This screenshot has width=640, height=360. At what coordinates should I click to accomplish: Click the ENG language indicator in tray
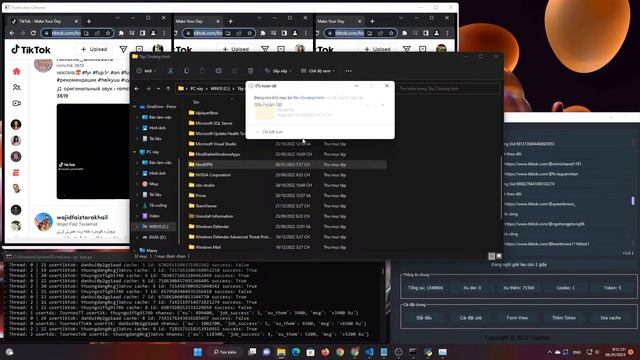coord(577,352)
